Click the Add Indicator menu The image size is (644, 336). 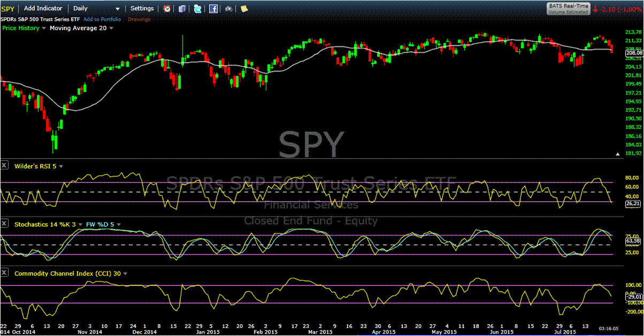pos(43,9)
